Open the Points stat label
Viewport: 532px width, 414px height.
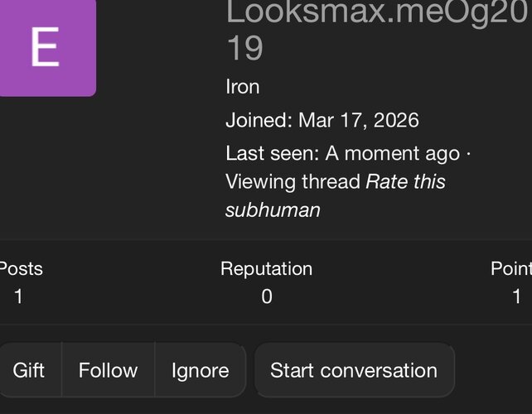[511, 269]
